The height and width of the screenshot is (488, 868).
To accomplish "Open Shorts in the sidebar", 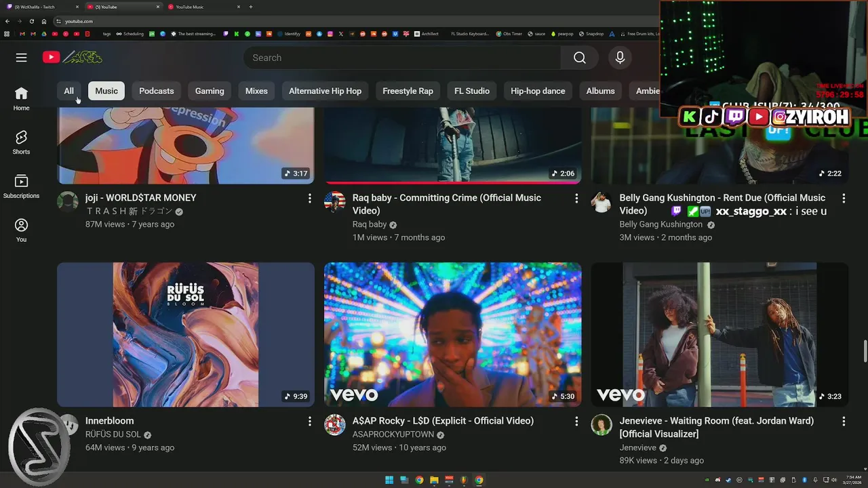I will pyautogui.click(x=21, y=142).
